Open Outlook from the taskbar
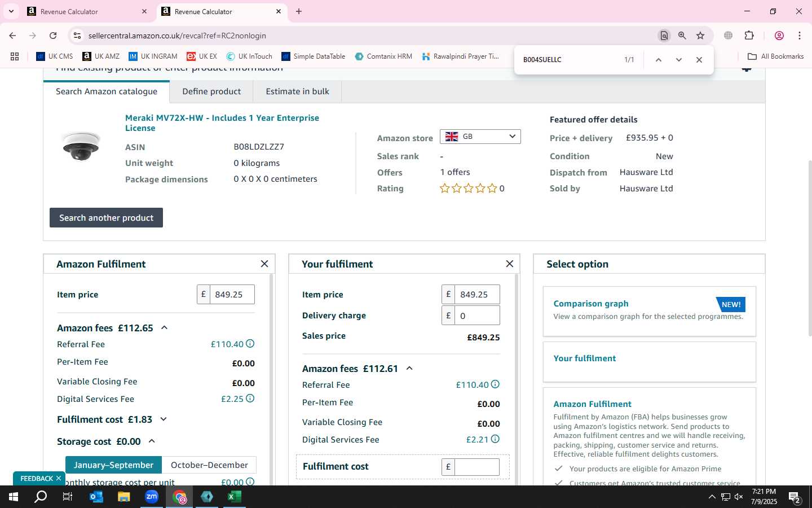Image resolution: width=812 pixels, height=508 pixels. pos(96,497)
